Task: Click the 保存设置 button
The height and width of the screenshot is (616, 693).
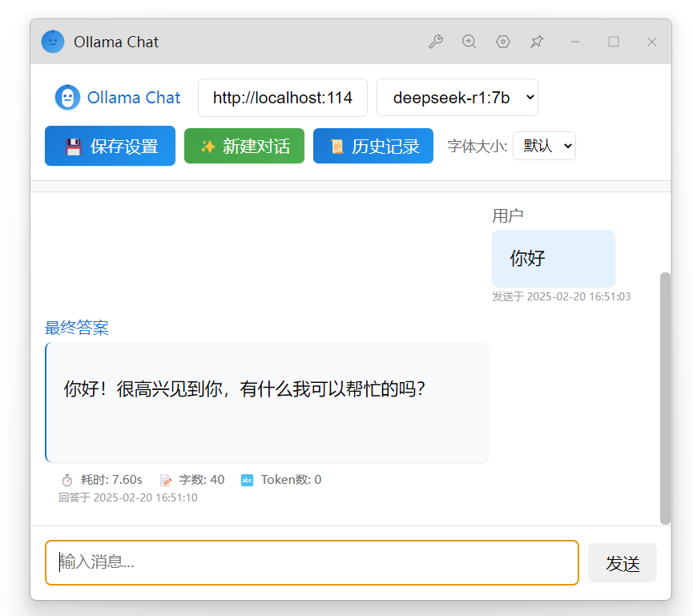Action: 110,146
